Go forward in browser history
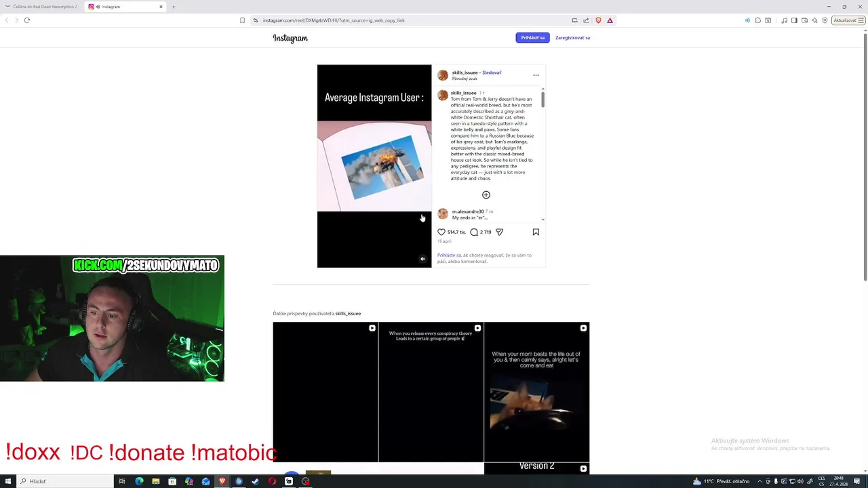868x488 pixels. 16,20
